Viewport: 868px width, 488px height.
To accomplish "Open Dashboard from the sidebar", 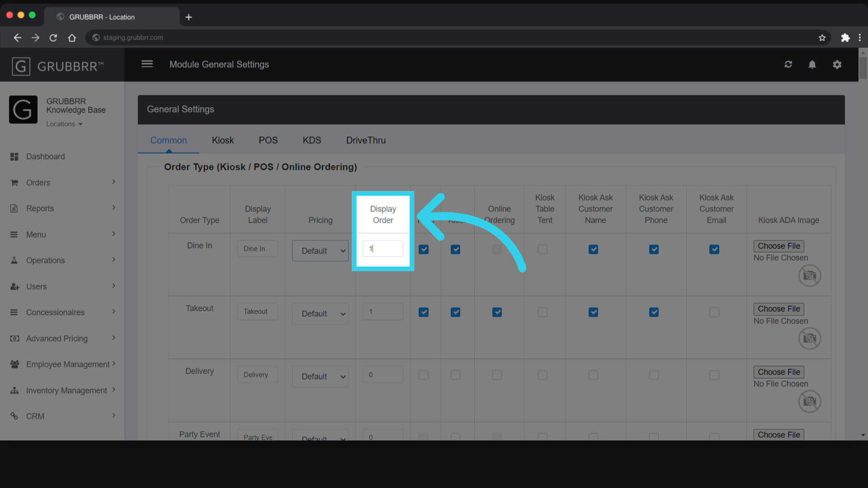I will tap(45, 157).
